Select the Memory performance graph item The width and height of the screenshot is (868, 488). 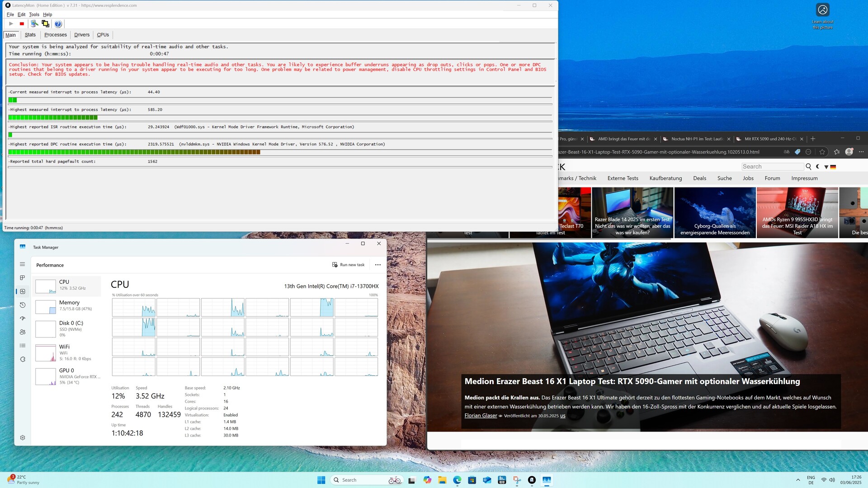(68, 306)
